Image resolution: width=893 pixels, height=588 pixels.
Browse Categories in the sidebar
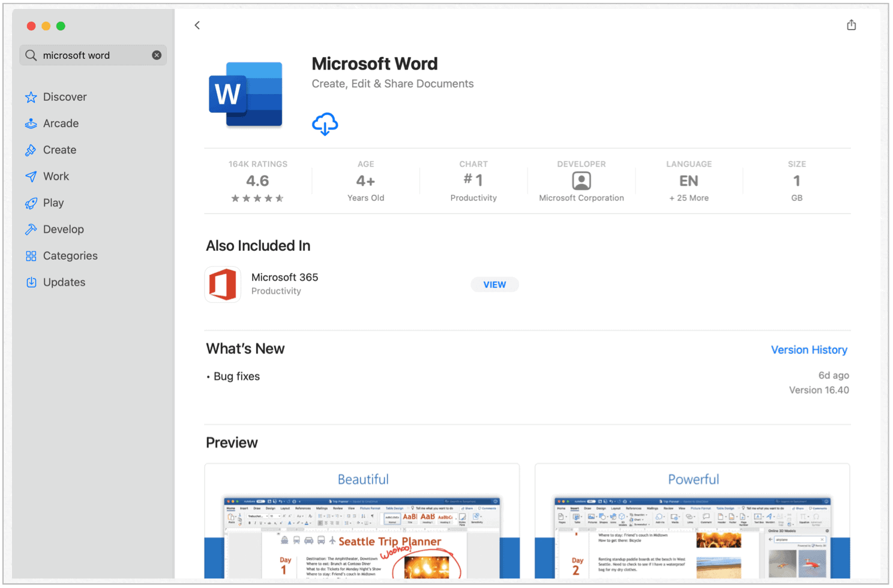point(70,256)
